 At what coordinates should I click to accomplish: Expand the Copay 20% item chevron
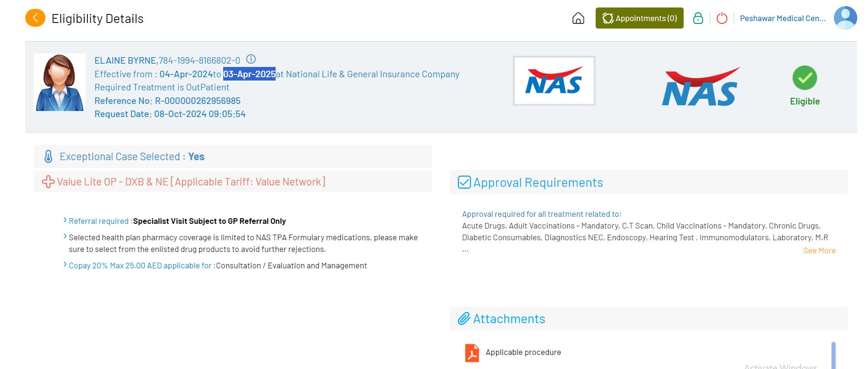[65, 265]
